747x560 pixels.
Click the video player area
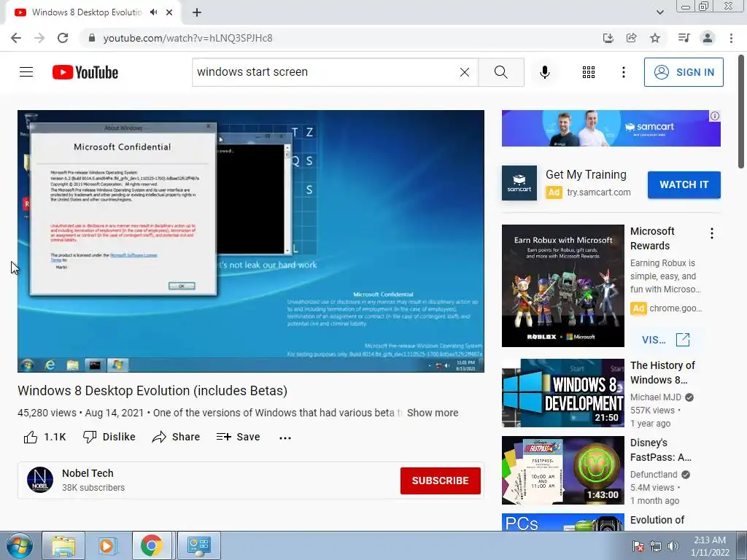tap(251, 241)
